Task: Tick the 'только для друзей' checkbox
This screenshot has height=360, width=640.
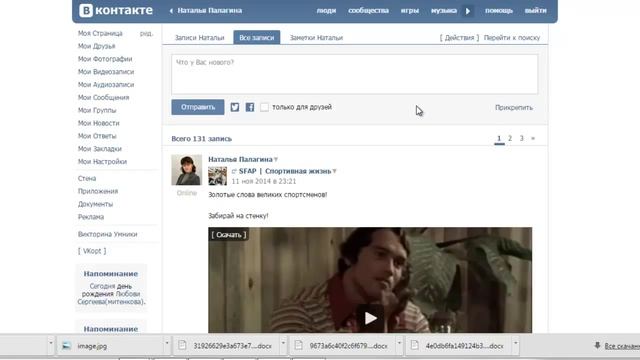Action: 264,107
